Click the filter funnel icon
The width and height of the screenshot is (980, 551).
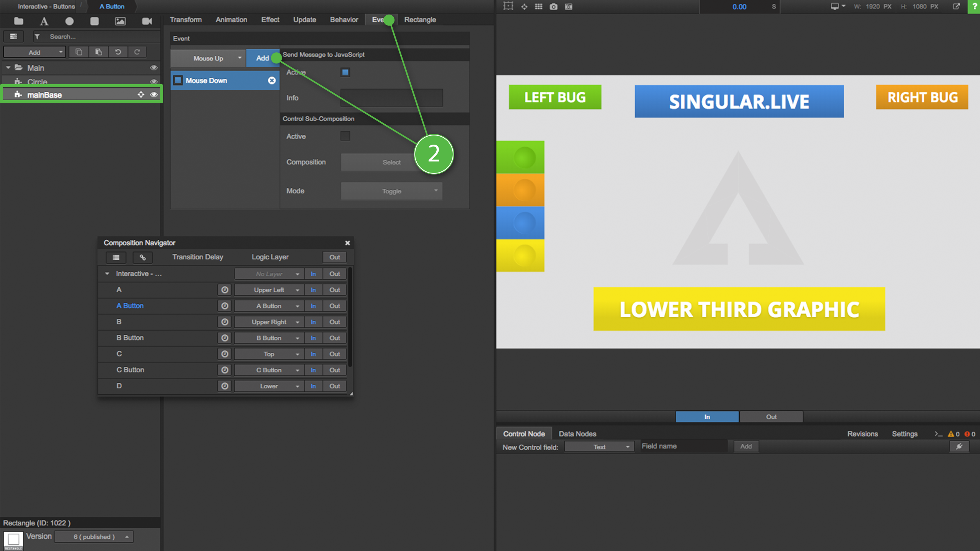[37, 37]
